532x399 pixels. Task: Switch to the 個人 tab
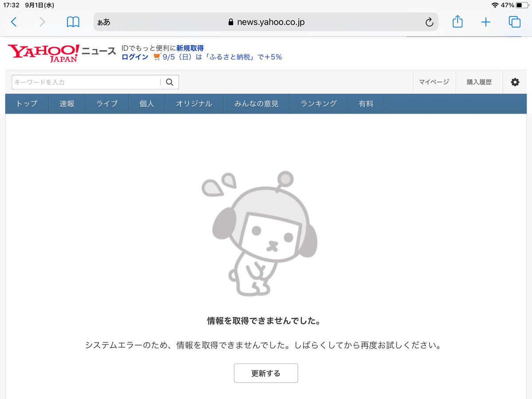coord(147,104)
